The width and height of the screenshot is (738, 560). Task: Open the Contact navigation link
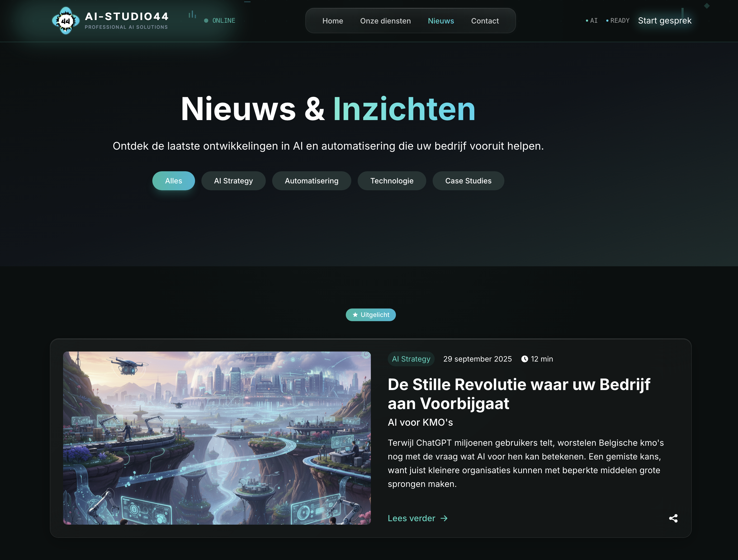[485, 21]
